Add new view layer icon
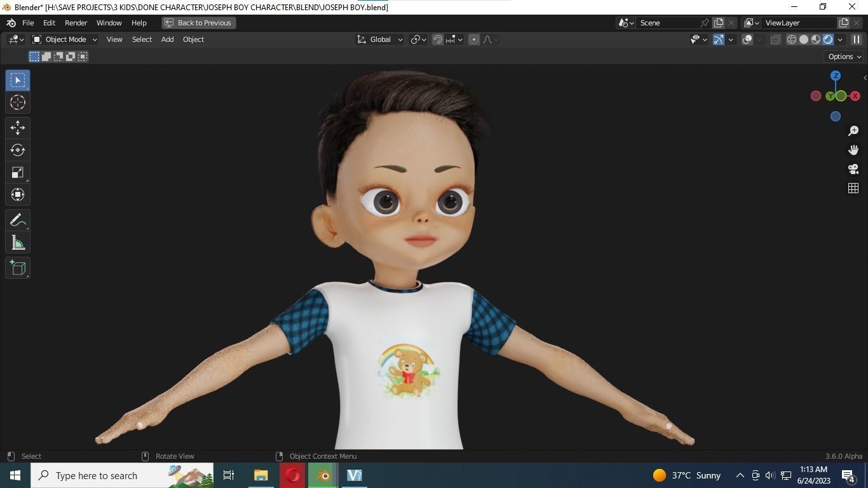The image size is (868, 488). click(x=844, y=23)
